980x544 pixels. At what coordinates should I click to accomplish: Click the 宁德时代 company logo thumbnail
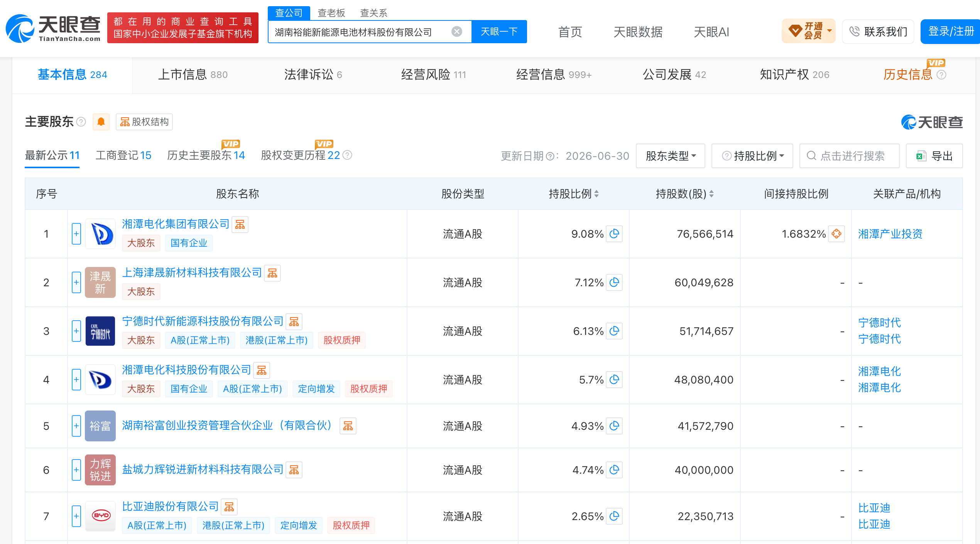[100, 331]
